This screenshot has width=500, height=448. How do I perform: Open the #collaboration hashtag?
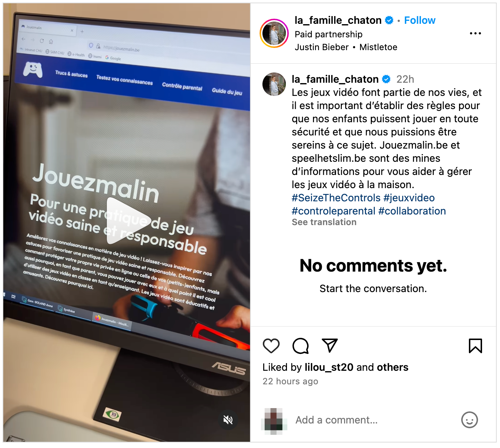412,211
